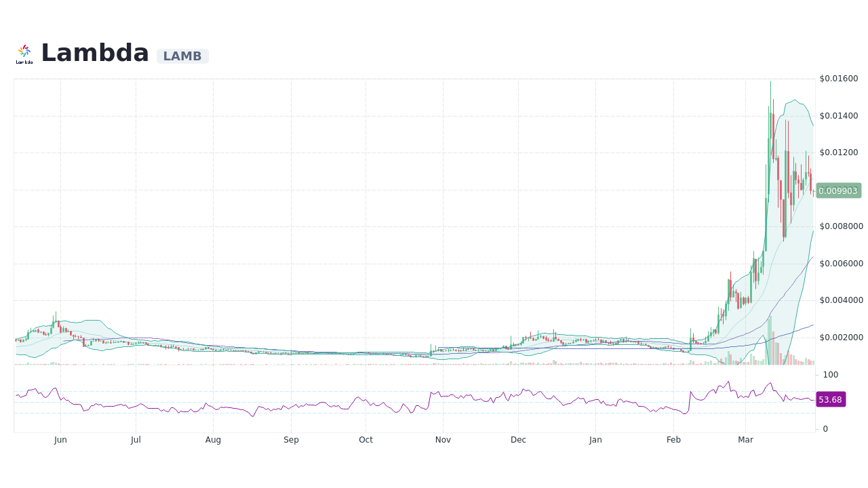This screenshot has height=488, width=868.
Task: Click the LAMB ticker badge
Action: pyautogui.click(x=182, y=56)
